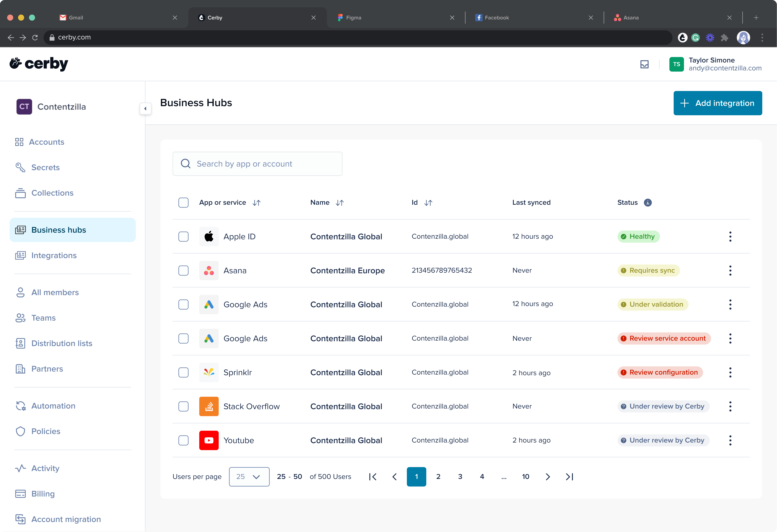Open browser extensions puzzle icon
Image resolution: width=777 pixels, height=532 pixels.
pos(724,37)
